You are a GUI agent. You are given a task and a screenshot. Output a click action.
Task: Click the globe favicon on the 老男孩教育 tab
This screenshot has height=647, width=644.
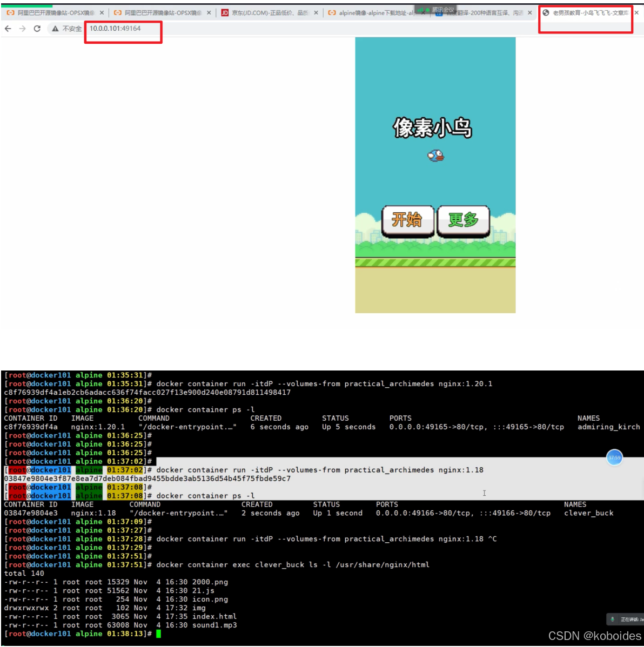coord(546,13)
